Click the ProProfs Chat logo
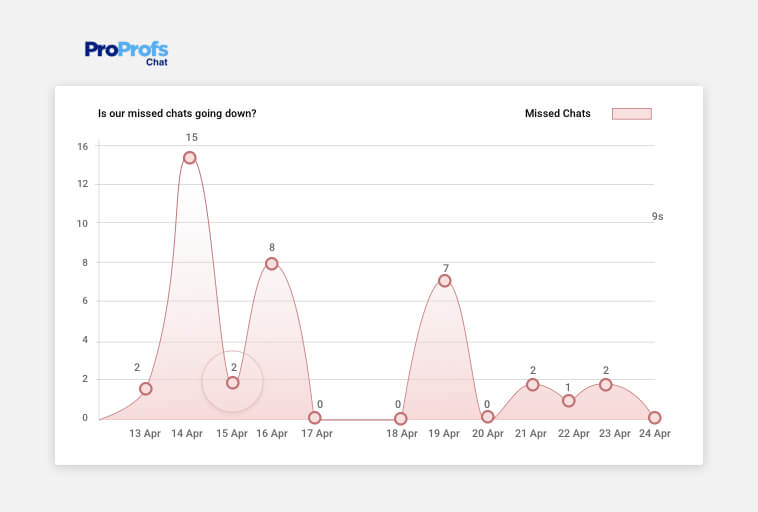Viewport: 758px width, 512px height. pyautogui.click(x=126, y=53)
